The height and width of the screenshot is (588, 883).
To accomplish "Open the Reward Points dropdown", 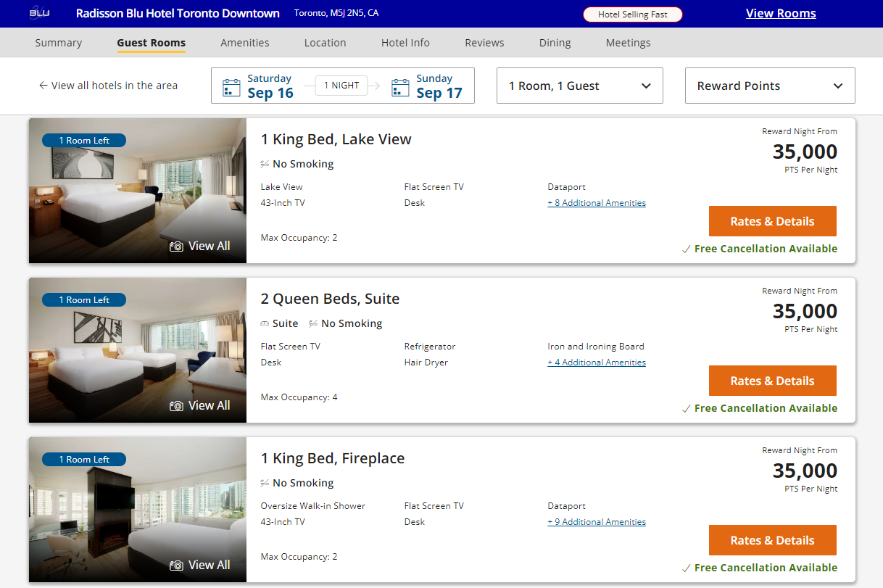I will (769, 86).
